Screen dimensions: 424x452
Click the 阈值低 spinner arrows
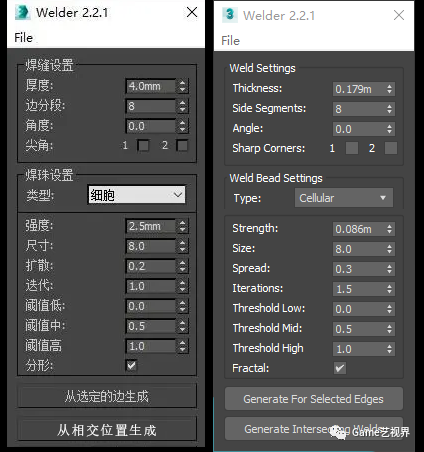(182, 306)
